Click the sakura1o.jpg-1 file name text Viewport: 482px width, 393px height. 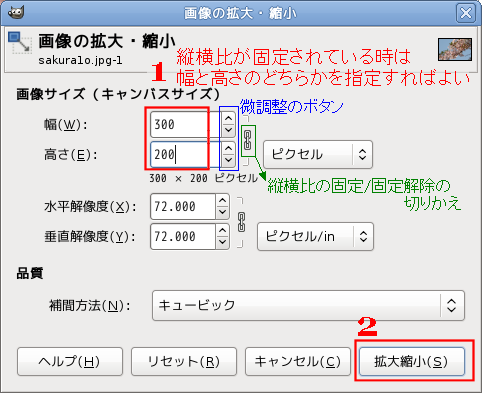pos(80,60)
